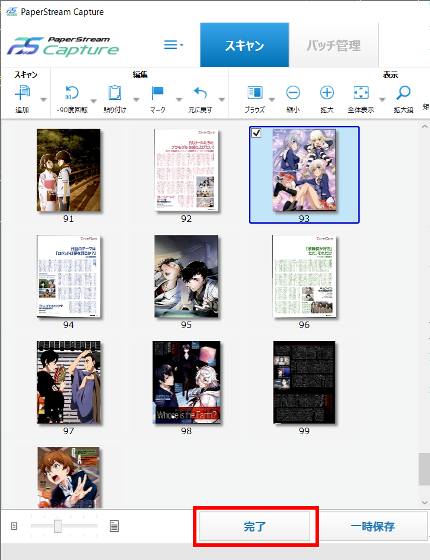Expand the Browse dropdown arrow
This screenshot has width=430, height=560.
coord(272,100)
